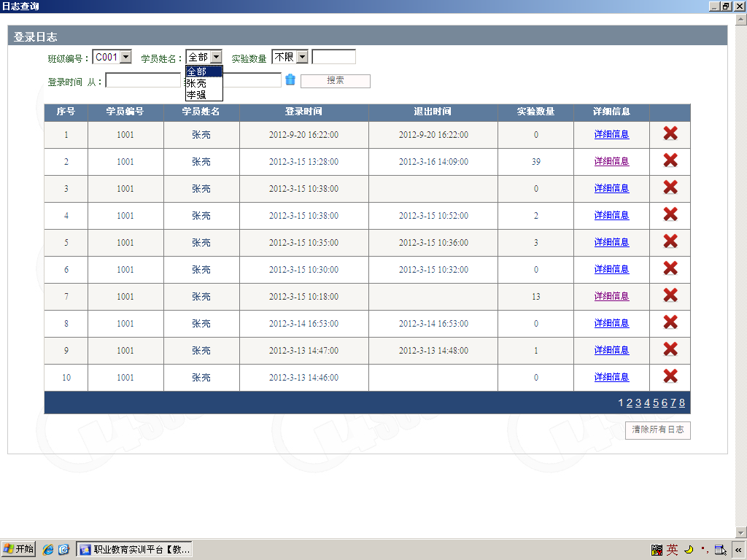Delete log row 2 with red X

coord(670,160)
